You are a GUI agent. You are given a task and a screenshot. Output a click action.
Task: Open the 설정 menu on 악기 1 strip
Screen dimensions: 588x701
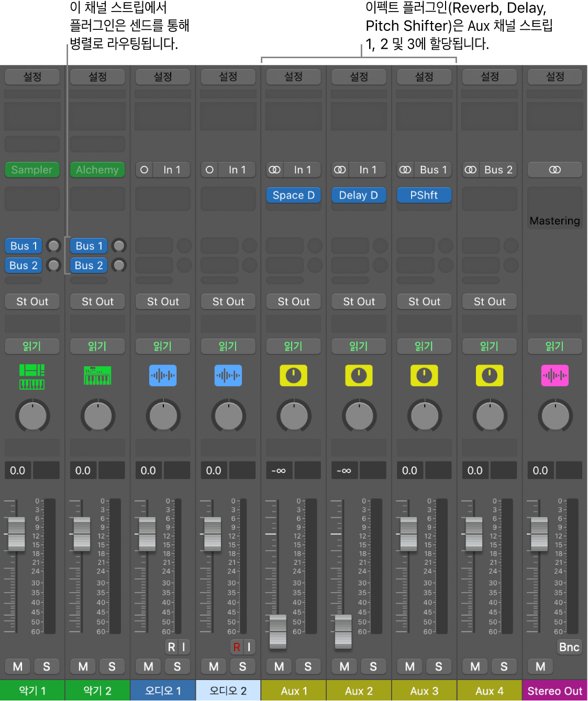(32, 77)
